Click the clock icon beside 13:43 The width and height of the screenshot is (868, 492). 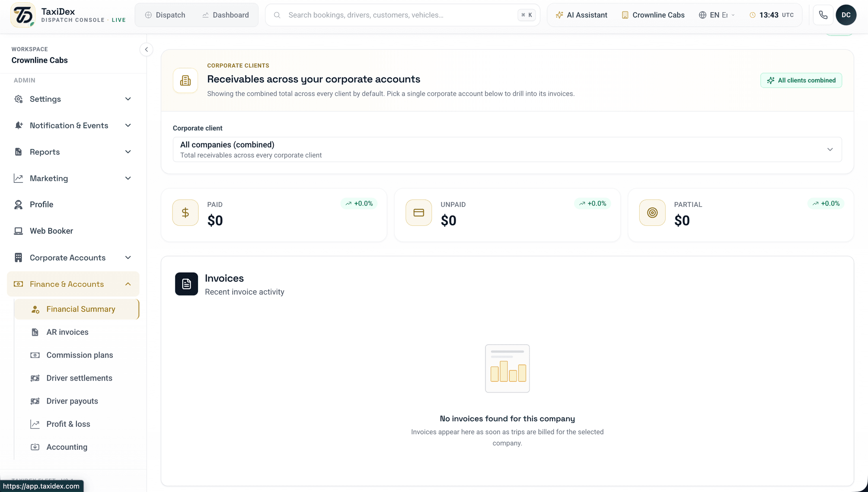(752, 15)
